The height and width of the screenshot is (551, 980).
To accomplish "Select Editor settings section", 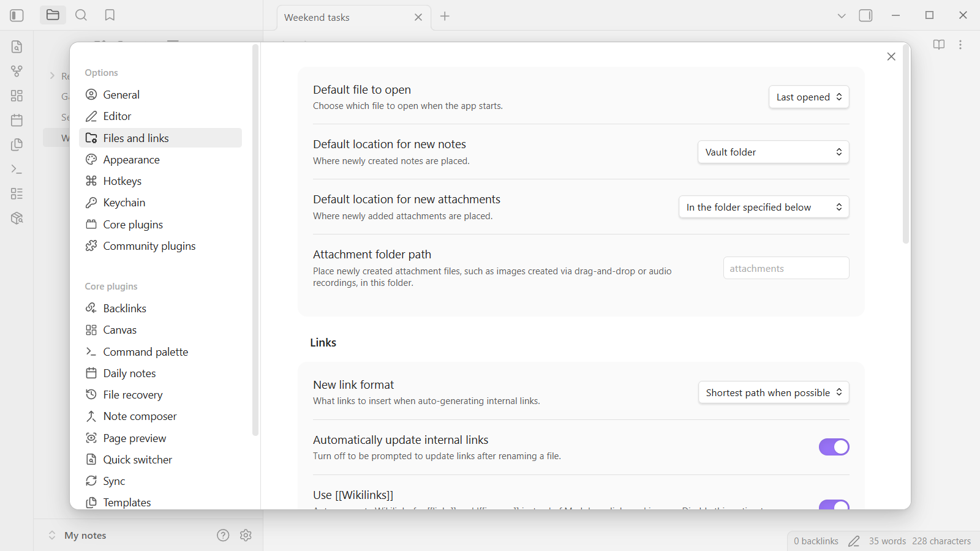I will pyautogui.click(x=160, y=116).
